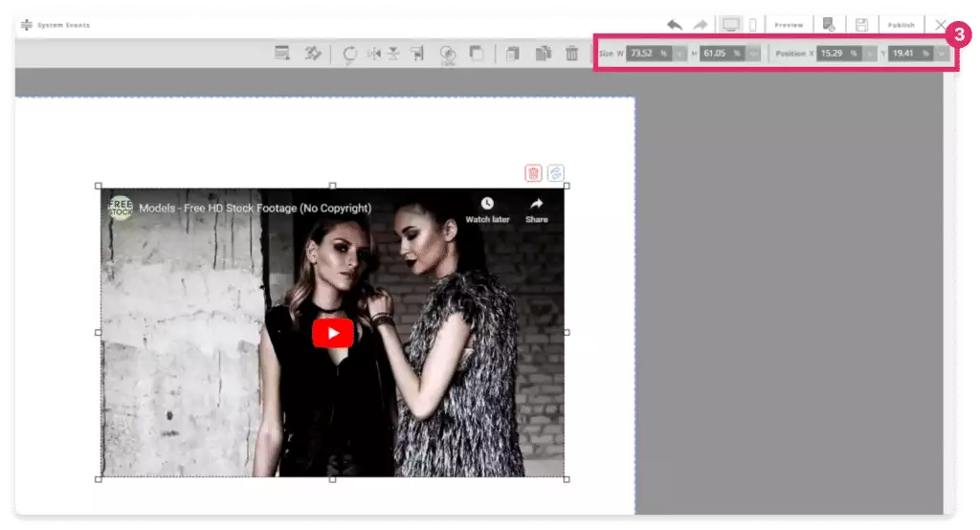Click the redo arrow icon
The image size is (980, 530).
[700, 25]
